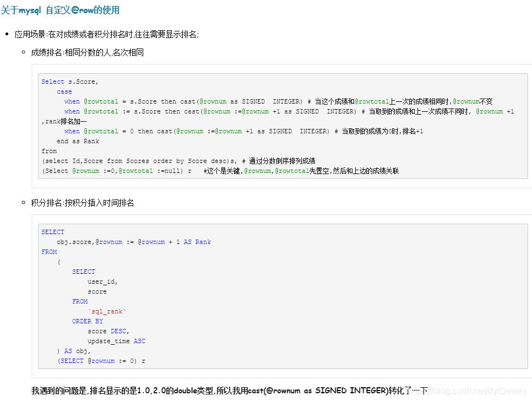This screenshot has width=532, height=401.
Task: Select the Select keyword starting the first query
Action: (x=52, y=81)
